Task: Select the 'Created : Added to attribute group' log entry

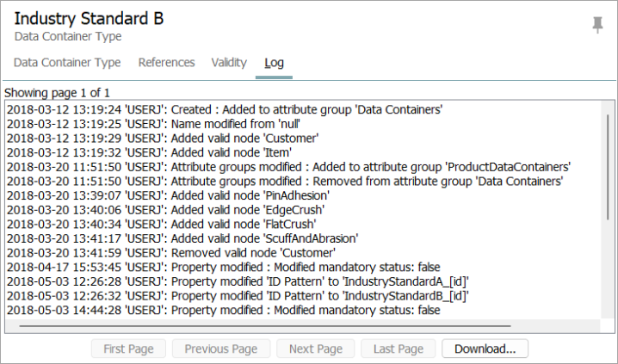Action: pyautogui.click(x=225, y=109)
